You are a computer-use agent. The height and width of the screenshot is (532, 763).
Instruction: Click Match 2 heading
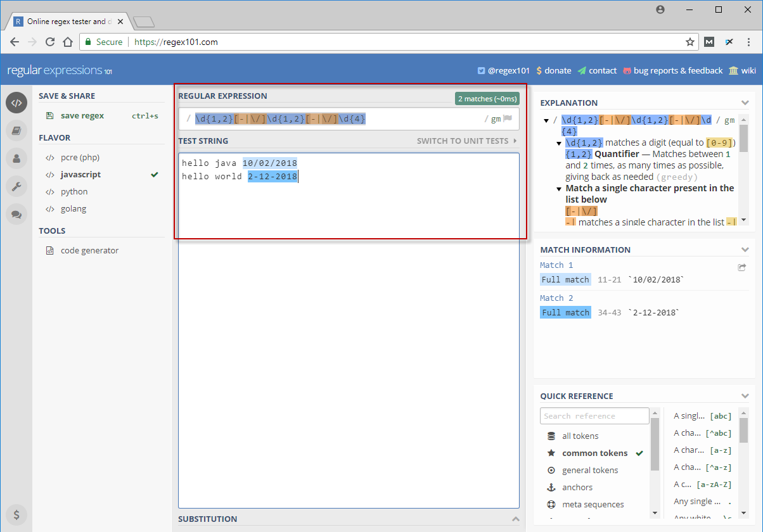pyautogui.click(x=556, y=298)
